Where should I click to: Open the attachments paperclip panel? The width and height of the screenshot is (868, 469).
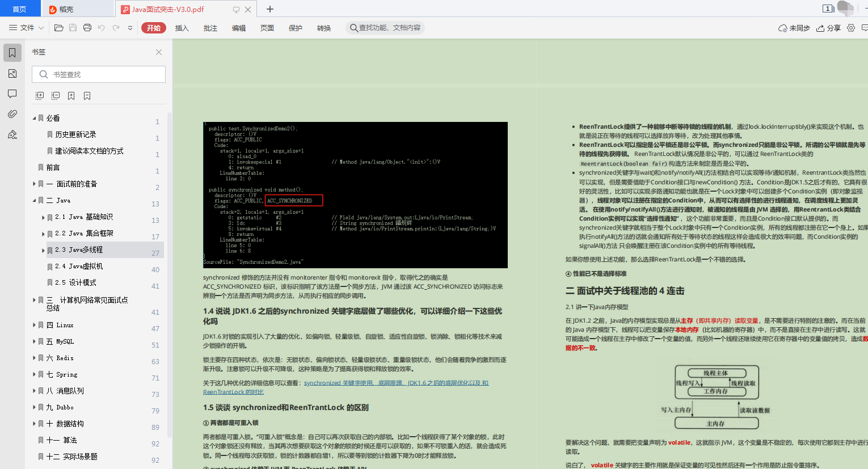[x=12, y=114]
